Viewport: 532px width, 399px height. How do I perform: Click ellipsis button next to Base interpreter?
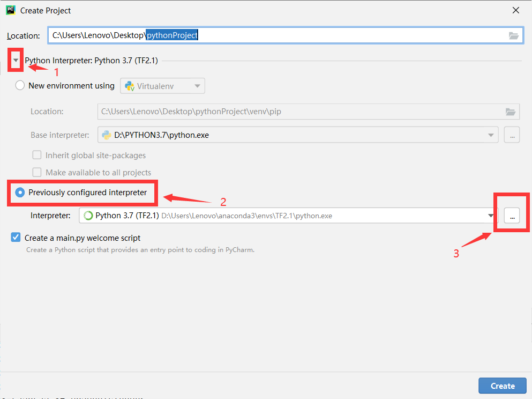[512, 135]
